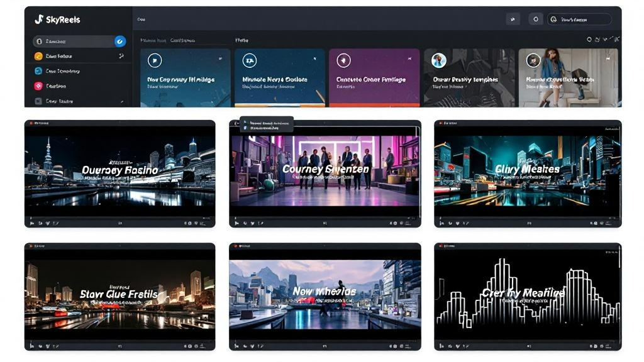This screenshot has height=362, width=644.
Task: Click the square icon button in the top bar
Action: (x=513, y=19)
